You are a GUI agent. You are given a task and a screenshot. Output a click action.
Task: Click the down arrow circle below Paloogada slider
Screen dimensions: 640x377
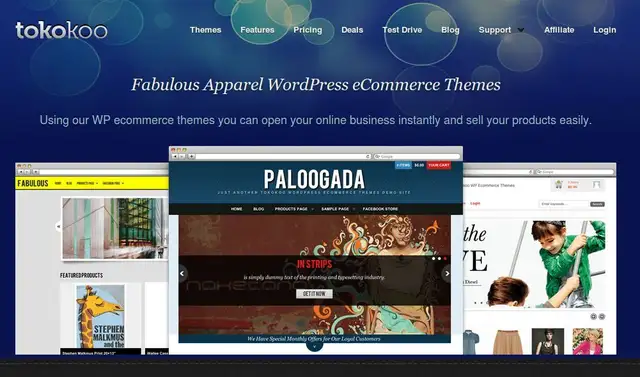pyautogui.click(x=314, y=345)
